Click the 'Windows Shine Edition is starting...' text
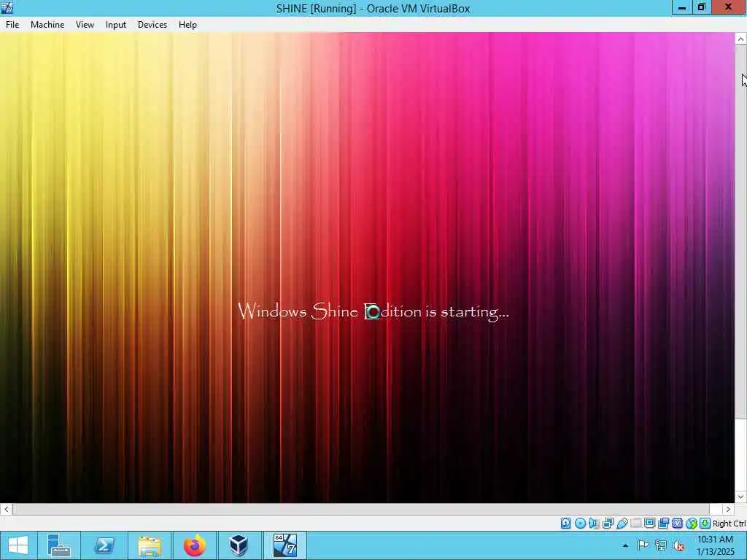Viewport: 747px width, 560px height. tap(373, 312)
